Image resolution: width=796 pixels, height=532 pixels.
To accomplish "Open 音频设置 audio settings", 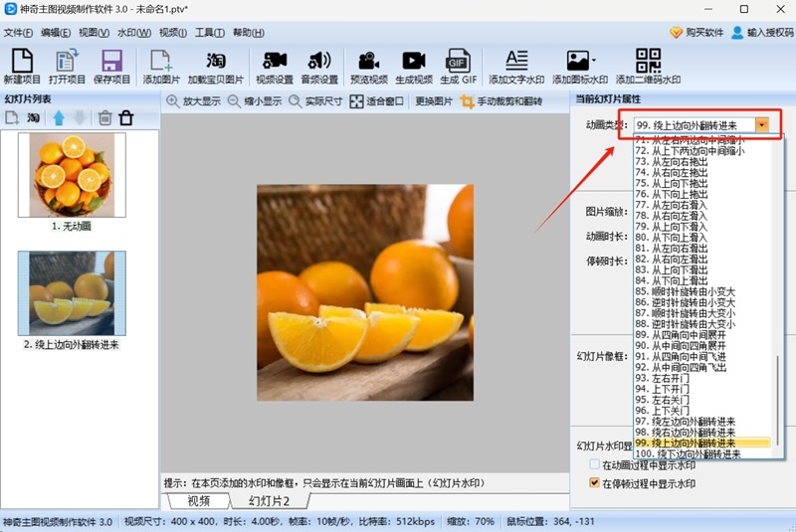I will pos(319,66).
